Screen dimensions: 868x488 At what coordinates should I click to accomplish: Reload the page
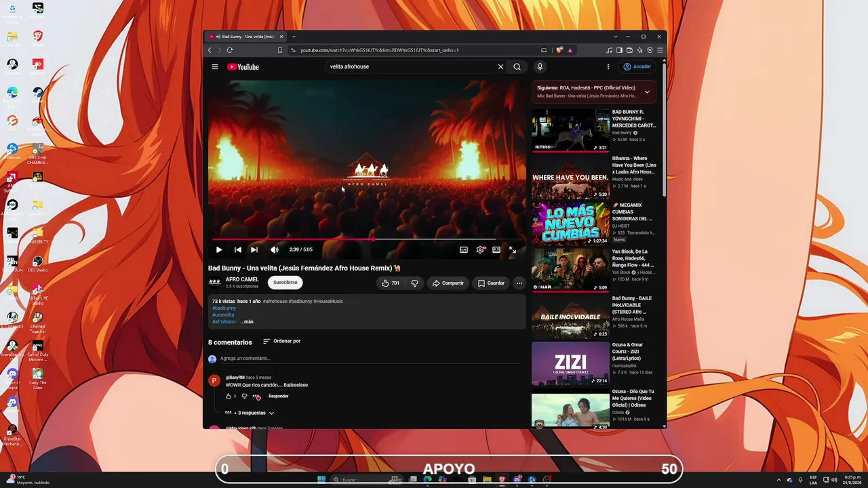230,50
